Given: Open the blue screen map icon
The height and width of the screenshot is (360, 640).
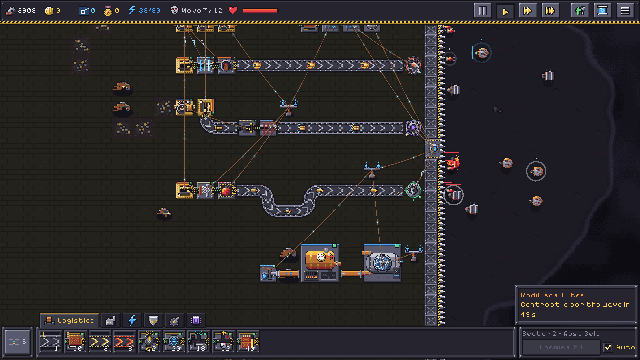Looking at the screenshot, I should pyautogui.click(x=602, y=10).
